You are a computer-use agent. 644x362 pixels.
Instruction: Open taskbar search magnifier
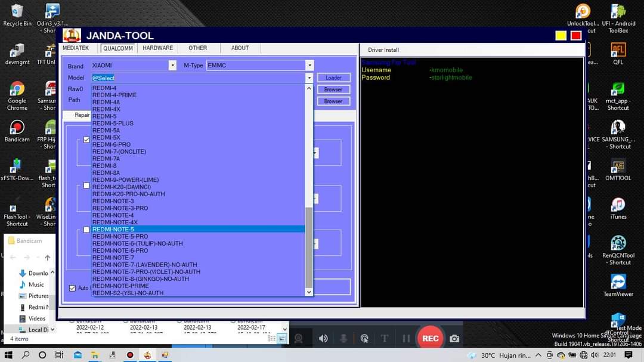26,355
